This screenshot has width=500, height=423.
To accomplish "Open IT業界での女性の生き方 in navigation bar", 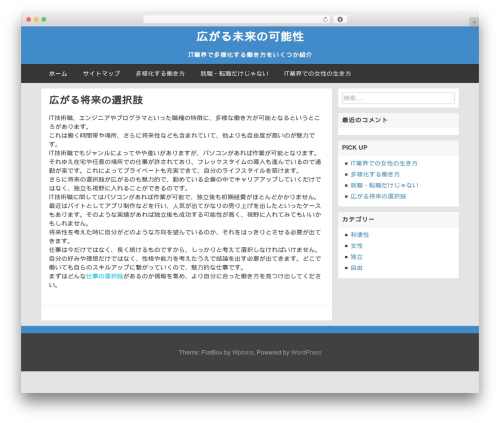I will point(317,74).
